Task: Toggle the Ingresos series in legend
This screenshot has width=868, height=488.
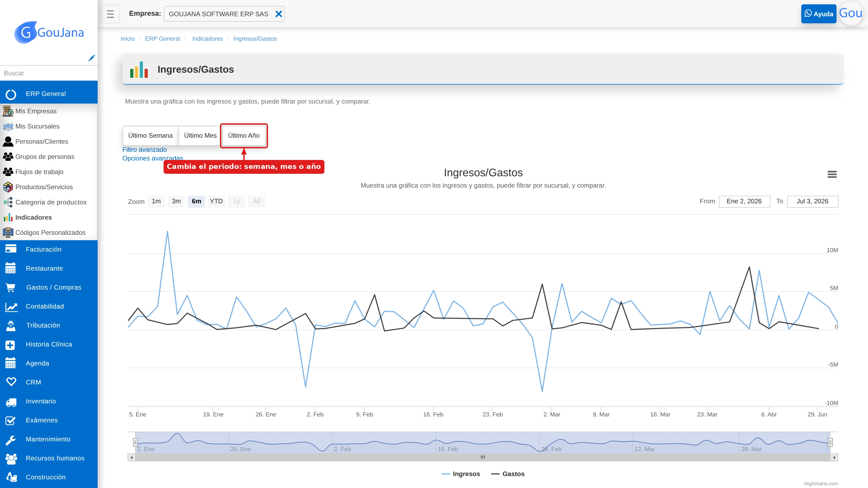Action: coord(461,474)
